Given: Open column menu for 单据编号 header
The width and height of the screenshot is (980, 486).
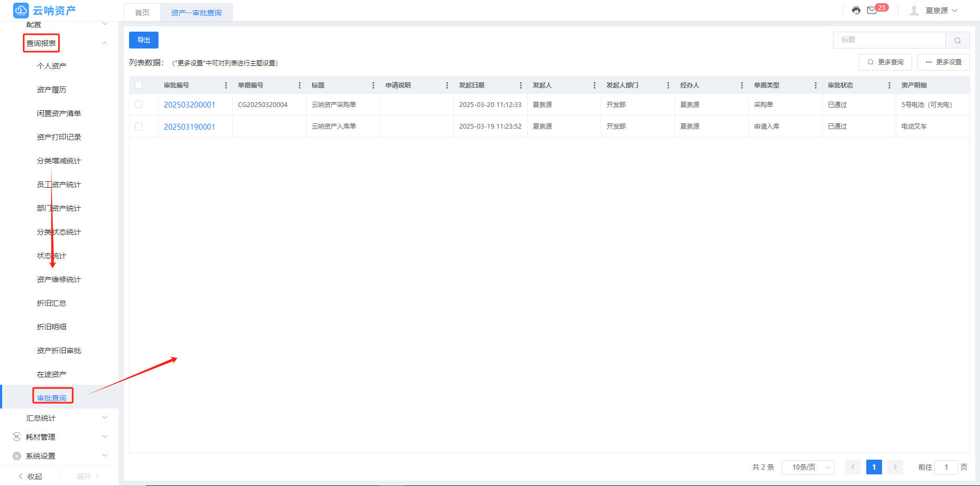Looking at the screenshot, I should pyautogui.click(x=300, y=85).
